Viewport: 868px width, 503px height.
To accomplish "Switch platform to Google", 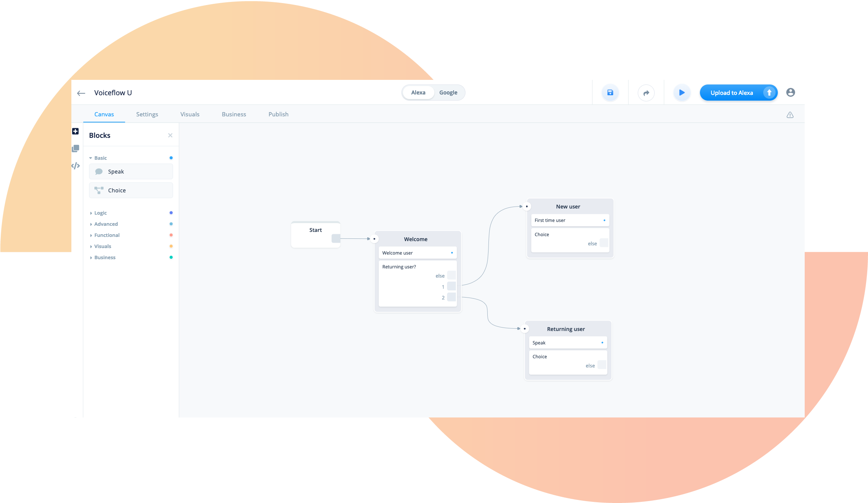I will (x=448, y=92).
